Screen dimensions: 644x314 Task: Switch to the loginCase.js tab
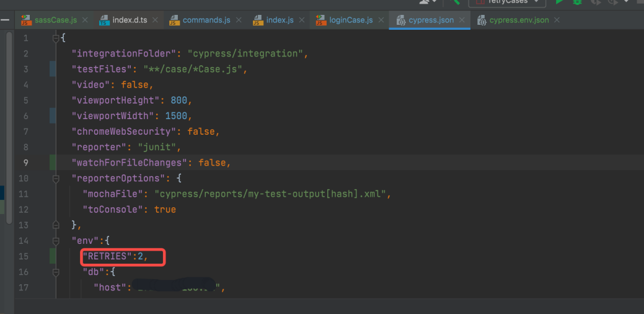351,20
